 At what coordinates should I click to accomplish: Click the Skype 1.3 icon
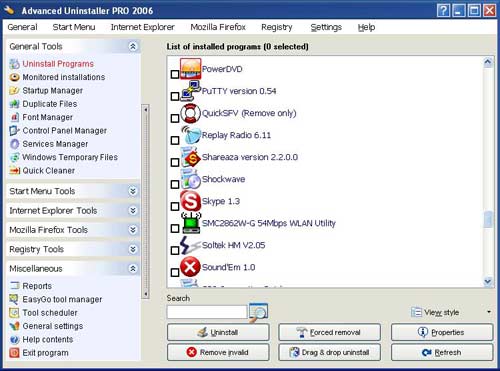tap(191, 201)
